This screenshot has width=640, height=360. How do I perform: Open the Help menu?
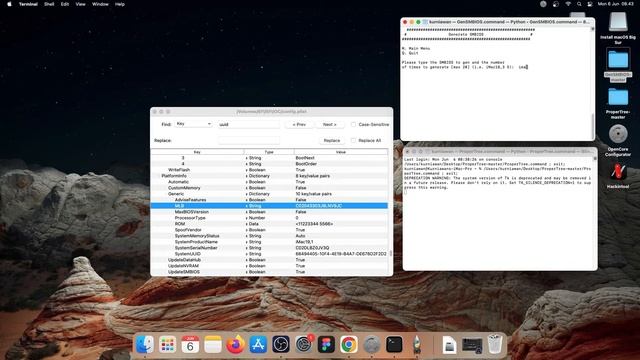pos(120,4)
